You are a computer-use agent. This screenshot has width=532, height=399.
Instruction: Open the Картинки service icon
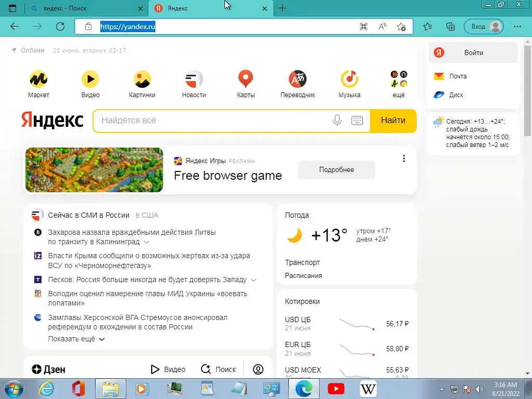(x=142, y=84)
